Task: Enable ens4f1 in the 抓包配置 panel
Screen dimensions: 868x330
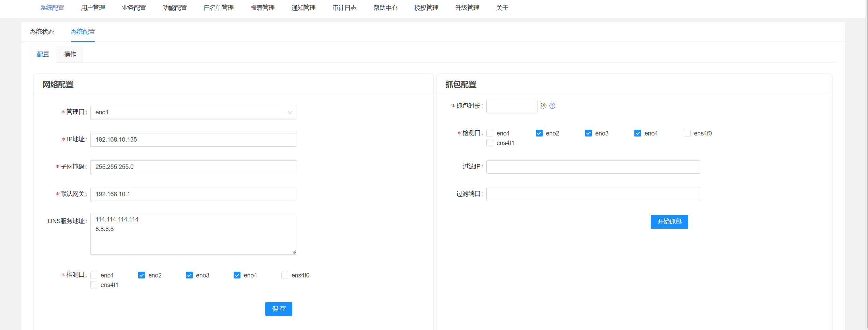Action: (x=490, y=143)
